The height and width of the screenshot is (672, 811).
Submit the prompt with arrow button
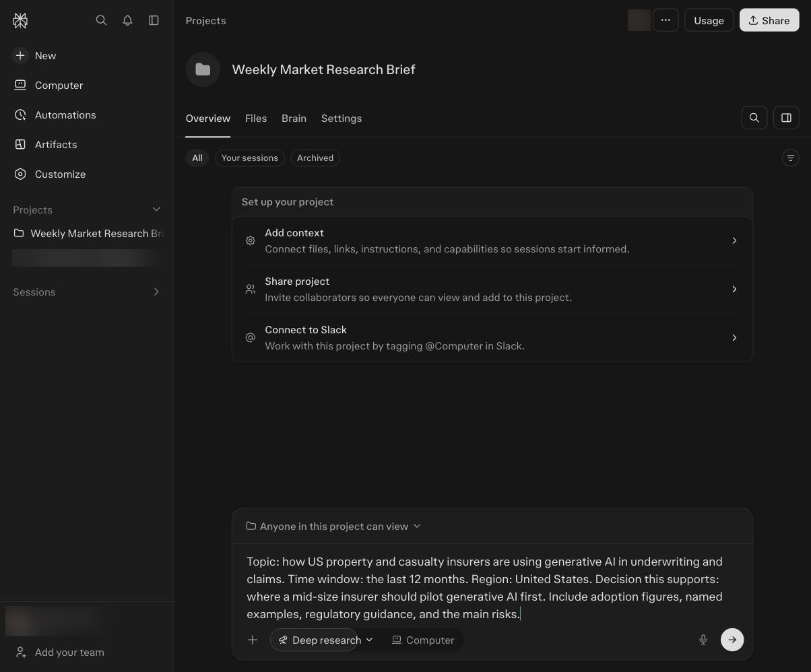click(x=732, y=640)
